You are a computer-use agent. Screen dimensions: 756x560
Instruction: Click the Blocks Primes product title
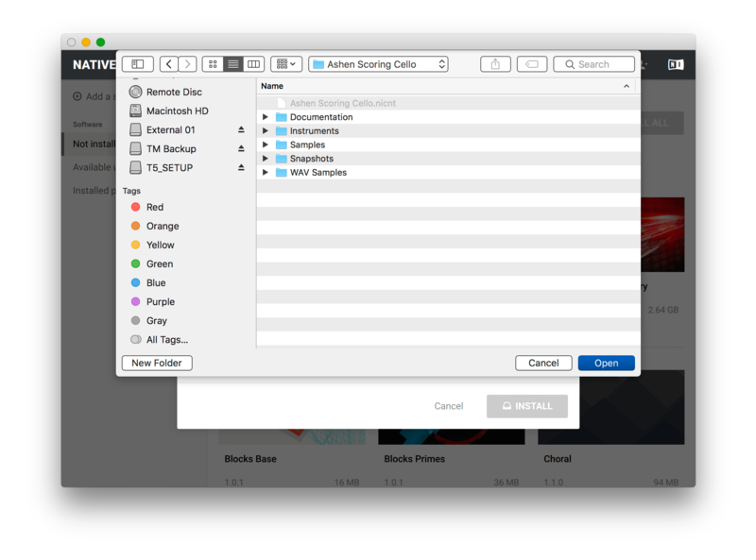point(414,459)
